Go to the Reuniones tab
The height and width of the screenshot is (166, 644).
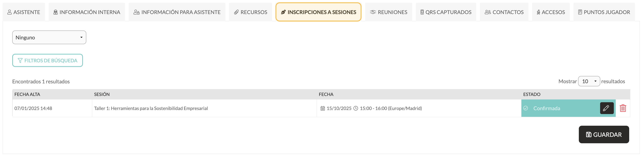(388, 12)
